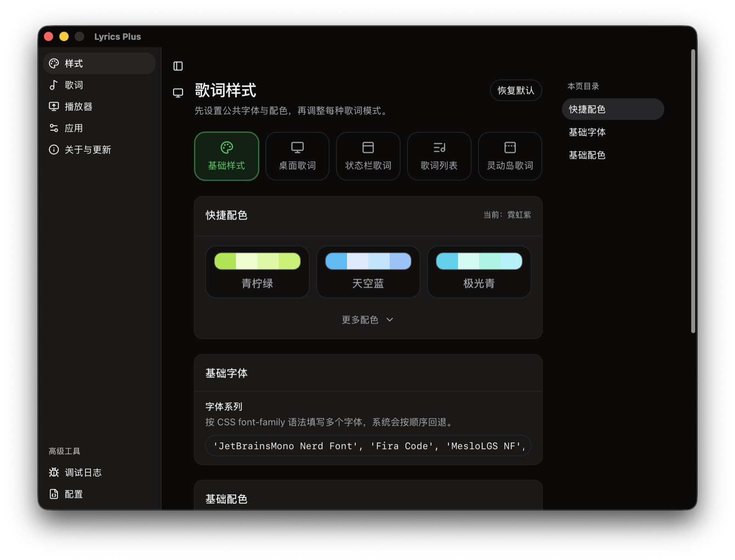Click the monitor icon in 桌面歌词 tab

[x=297, y=147]
